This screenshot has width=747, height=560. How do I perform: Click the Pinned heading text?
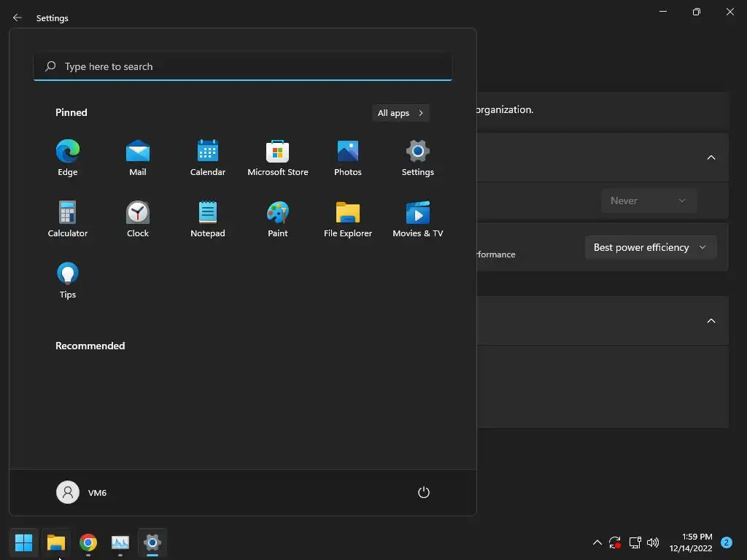point(71,112)
